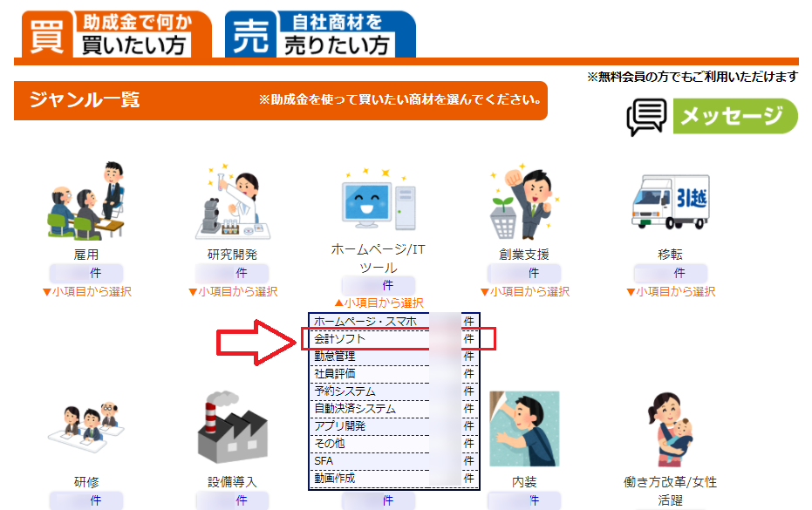Screen dimensions: 812x510
Task: Expand 小項目から選択 under 研究開発
Action: pos(233,291)
